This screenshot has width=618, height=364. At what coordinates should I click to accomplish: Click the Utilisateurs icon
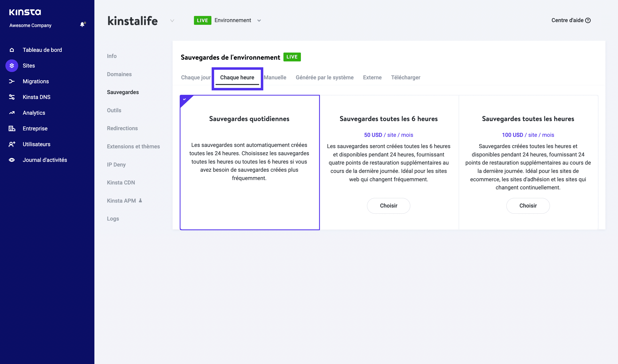point(12,144)
